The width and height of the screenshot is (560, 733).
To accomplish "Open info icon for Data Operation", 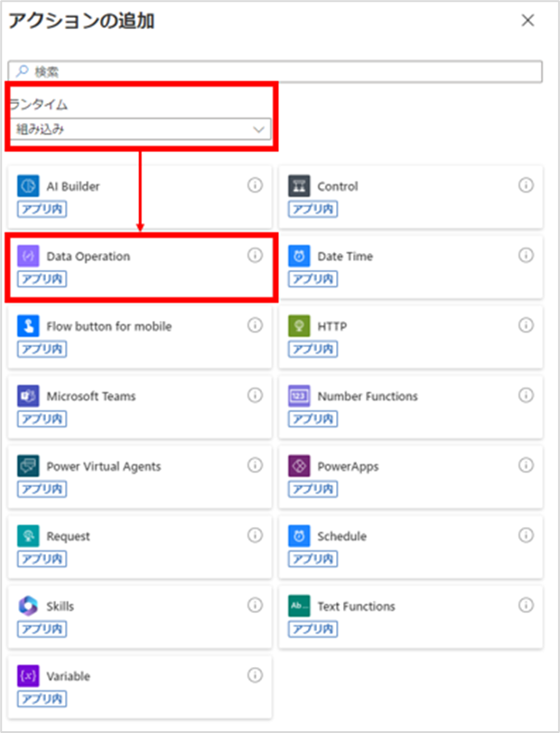I will (x=255, y=255).
